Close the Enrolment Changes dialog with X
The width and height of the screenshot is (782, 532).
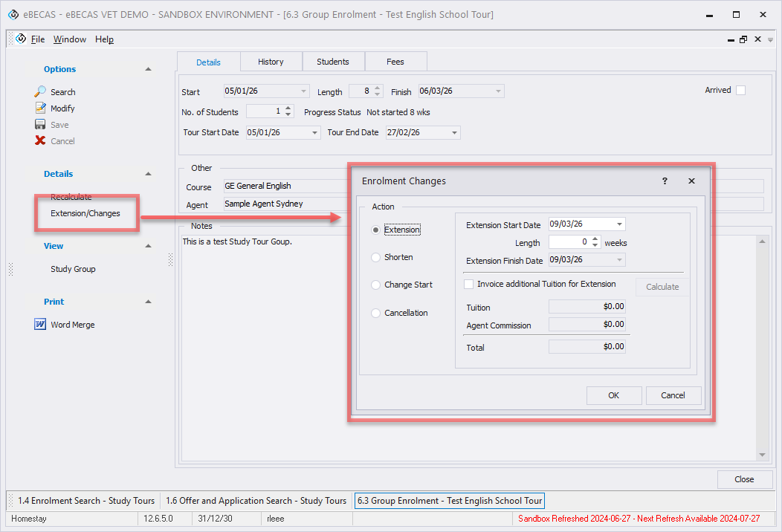pyautogui.click(x=691, y=181)
